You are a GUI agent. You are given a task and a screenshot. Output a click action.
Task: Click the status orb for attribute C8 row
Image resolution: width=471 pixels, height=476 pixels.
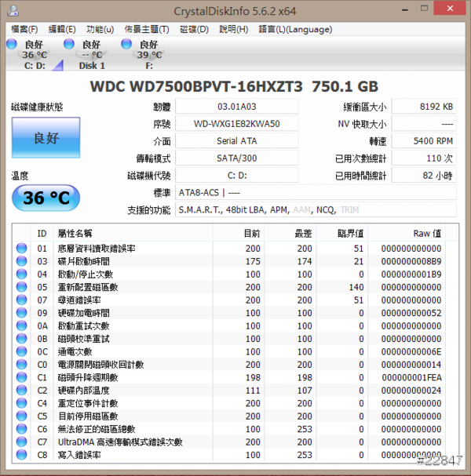(21, 454)
